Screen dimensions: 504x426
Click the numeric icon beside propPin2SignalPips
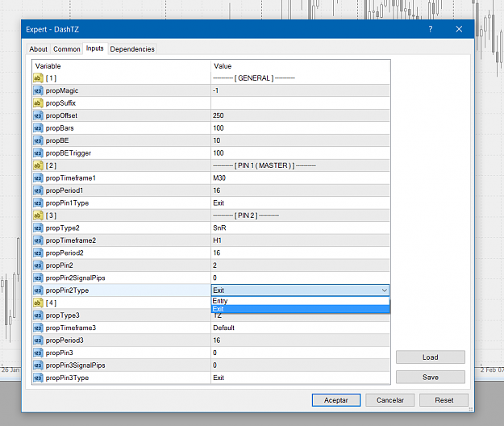[38, 278]
